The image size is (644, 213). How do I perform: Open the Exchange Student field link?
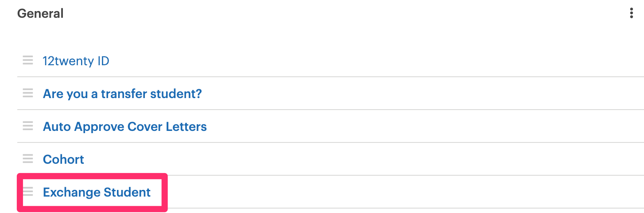97,192
